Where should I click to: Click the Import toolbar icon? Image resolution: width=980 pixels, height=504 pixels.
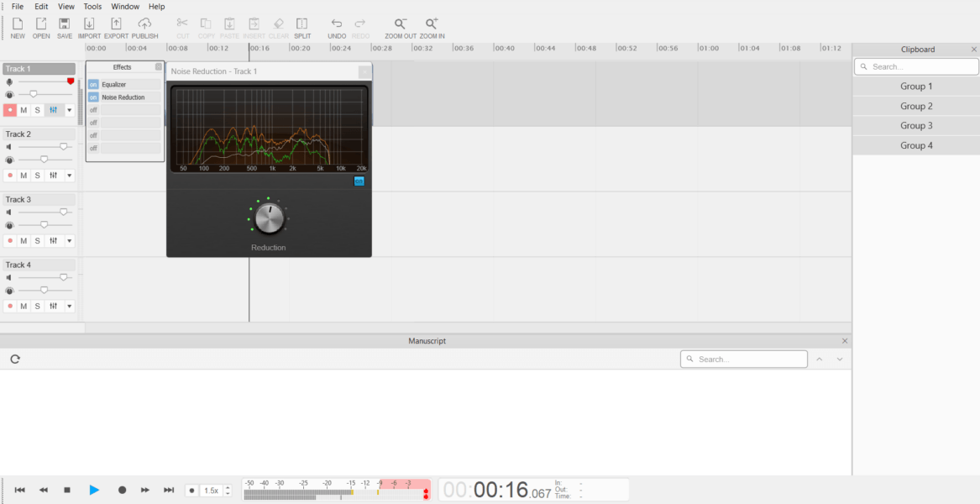point(89,24)
